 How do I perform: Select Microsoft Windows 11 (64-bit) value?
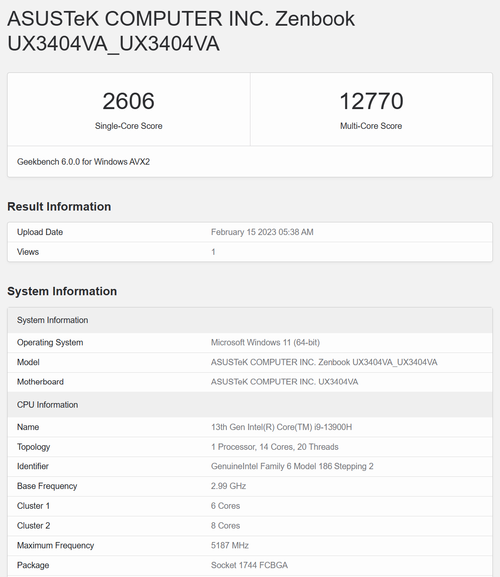[x=265, y=342]
